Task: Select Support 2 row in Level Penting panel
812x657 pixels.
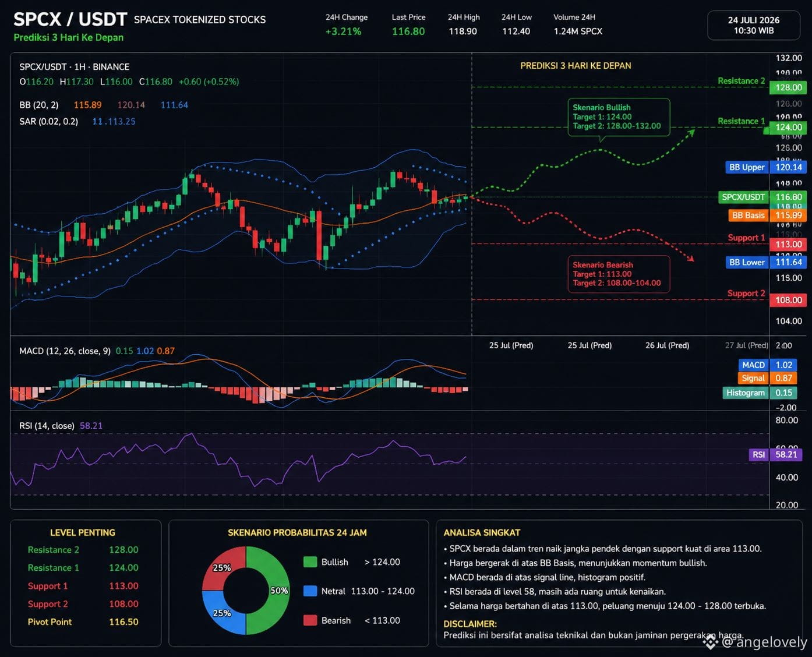Action: click(83, 604)
